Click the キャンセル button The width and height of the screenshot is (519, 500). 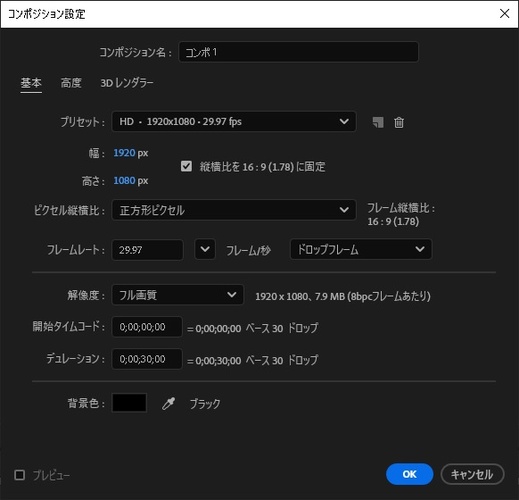pos(472,474)
